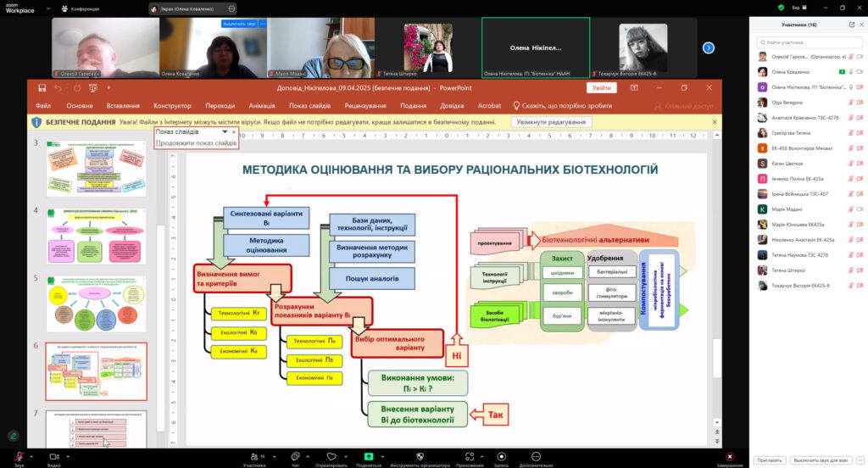Pop out the participants panel
This screenshot has width=868, height=468.
tap(851, 25)
